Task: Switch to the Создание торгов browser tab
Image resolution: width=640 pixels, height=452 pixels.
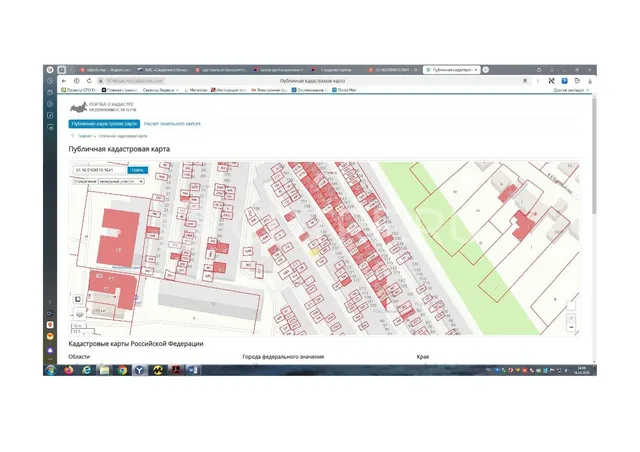Action: 336,70
